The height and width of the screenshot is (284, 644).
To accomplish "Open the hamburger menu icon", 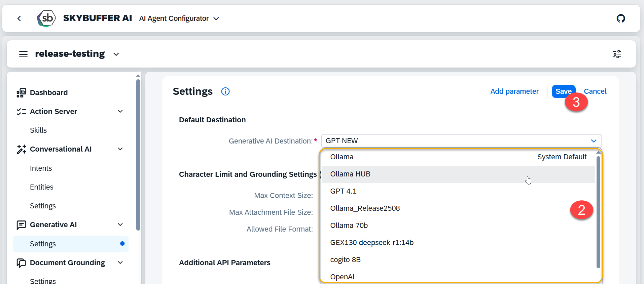I will click(x=23, y=54).
